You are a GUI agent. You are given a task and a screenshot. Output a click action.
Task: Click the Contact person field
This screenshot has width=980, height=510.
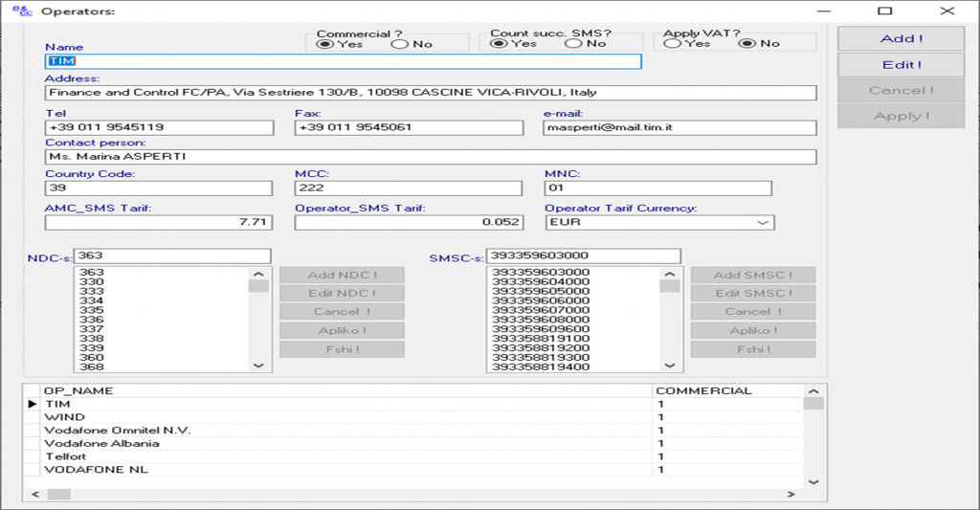[431, 157]
